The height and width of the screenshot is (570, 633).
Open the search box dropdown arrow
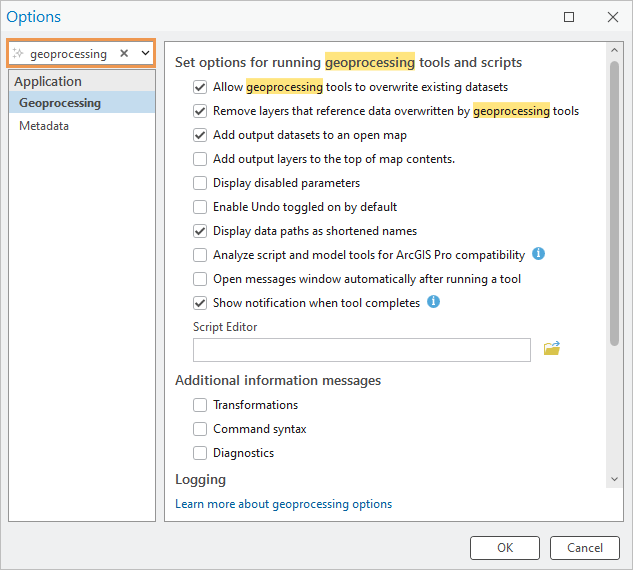(145, 54)
